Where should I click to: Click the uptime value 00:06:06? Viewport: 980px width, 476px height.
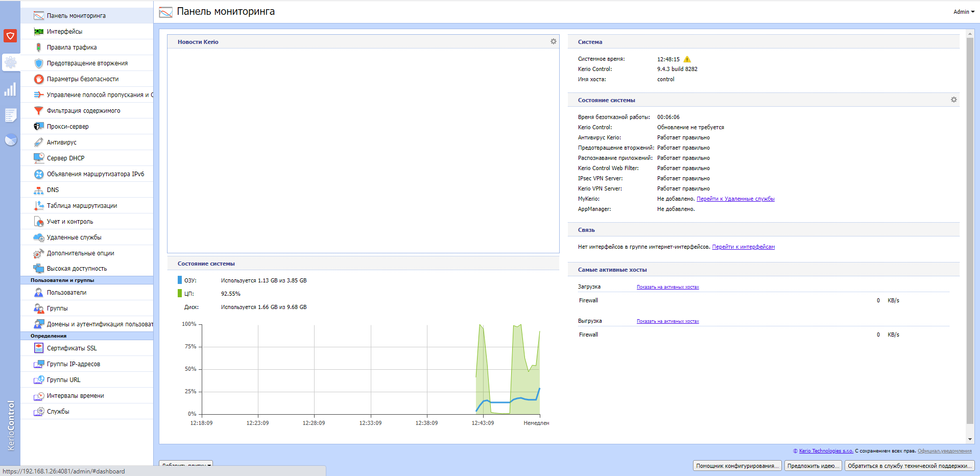pos(668,117)
